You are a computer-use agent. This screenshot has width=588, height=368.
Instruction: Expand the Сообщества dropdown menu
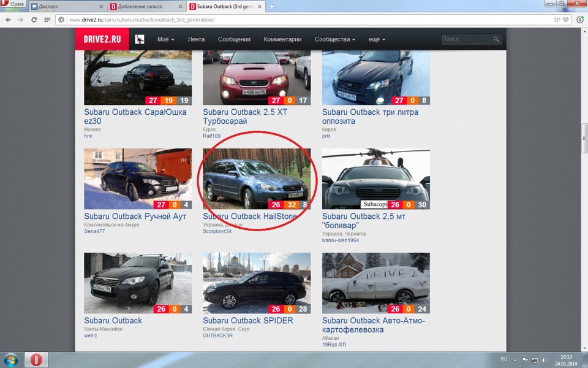[x=335, y=39]
